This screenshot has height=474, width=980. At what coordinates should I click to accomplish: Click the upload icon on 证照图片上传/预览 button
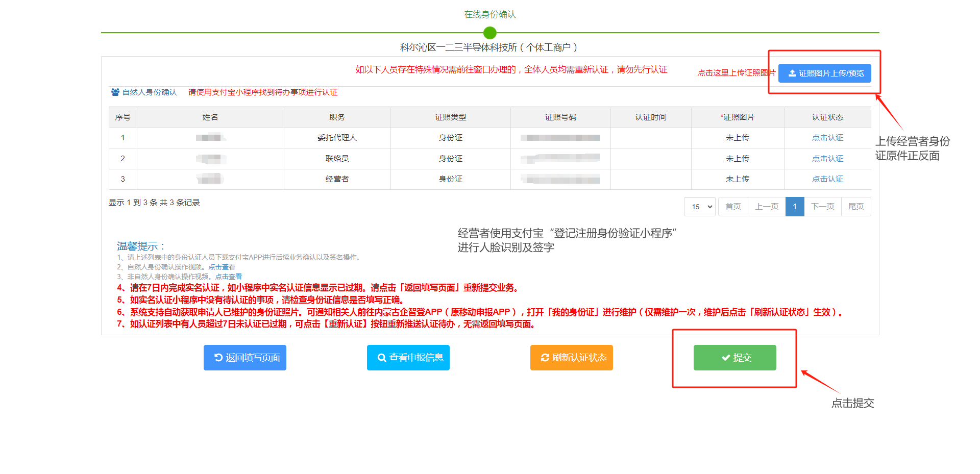click(x=792, y=73)
